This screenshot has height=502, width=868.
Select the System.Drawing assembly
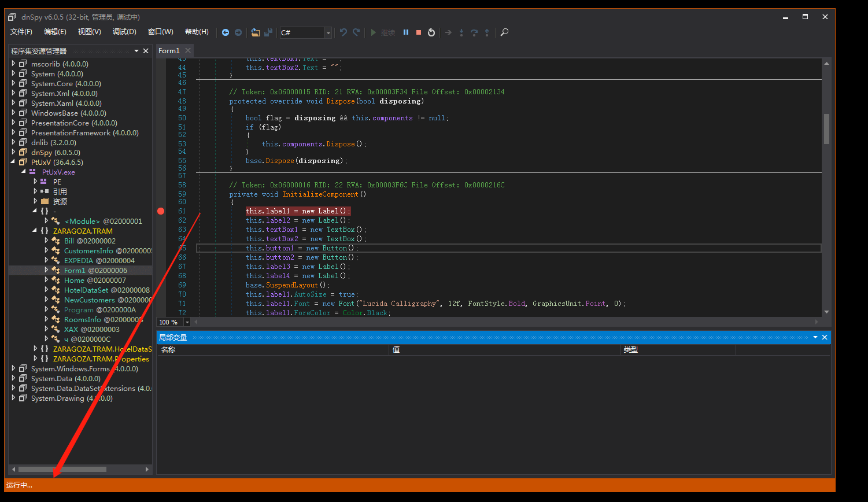click(x=72, y=398)
